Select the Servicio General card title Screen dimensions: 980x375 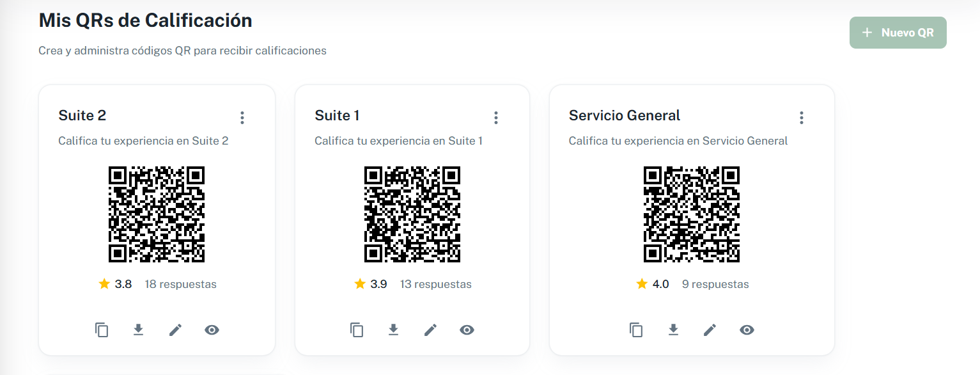[625, 116]
